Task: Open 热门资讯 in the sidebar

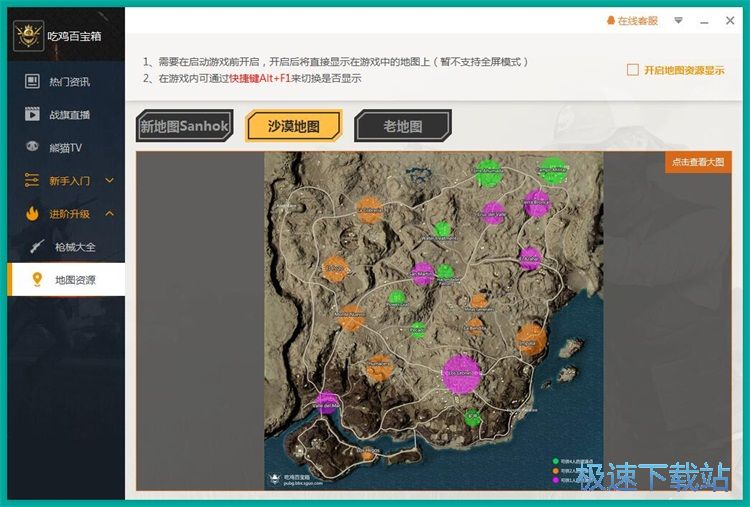Action: tap(66, 81)
